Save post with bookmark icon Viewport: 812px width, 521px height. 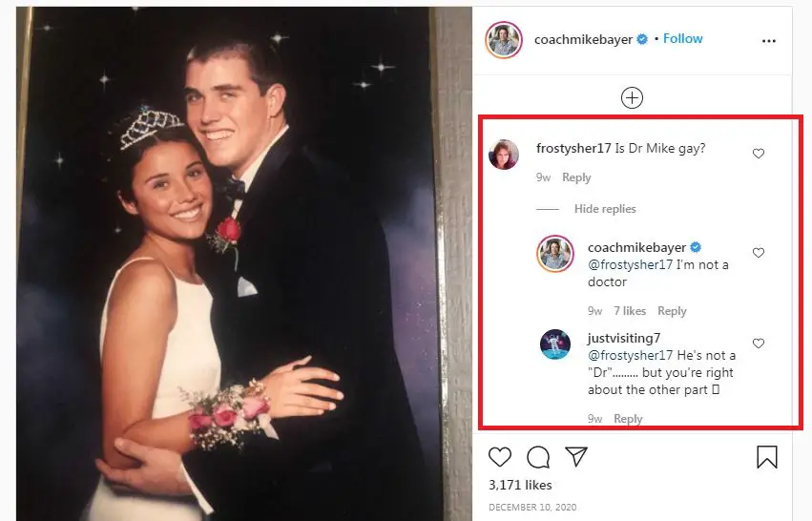tap(766, 457)
